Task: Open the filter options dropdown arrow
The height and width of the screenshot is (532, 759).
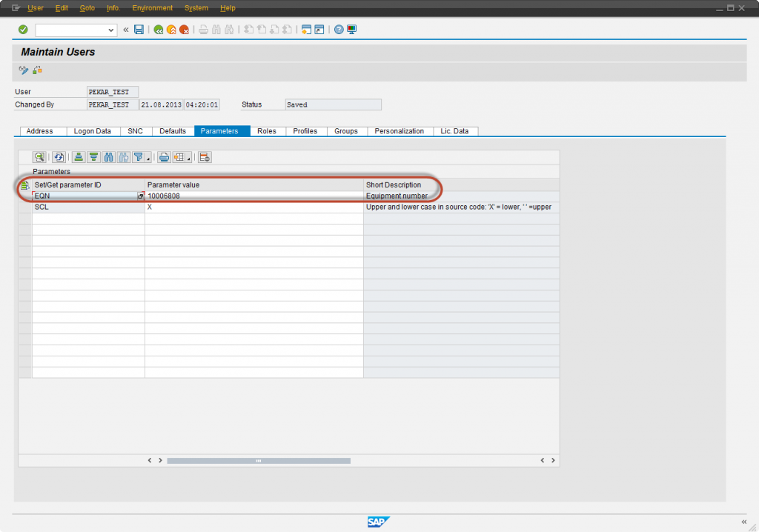Action: pyautogui.click(x=148, y=159)
